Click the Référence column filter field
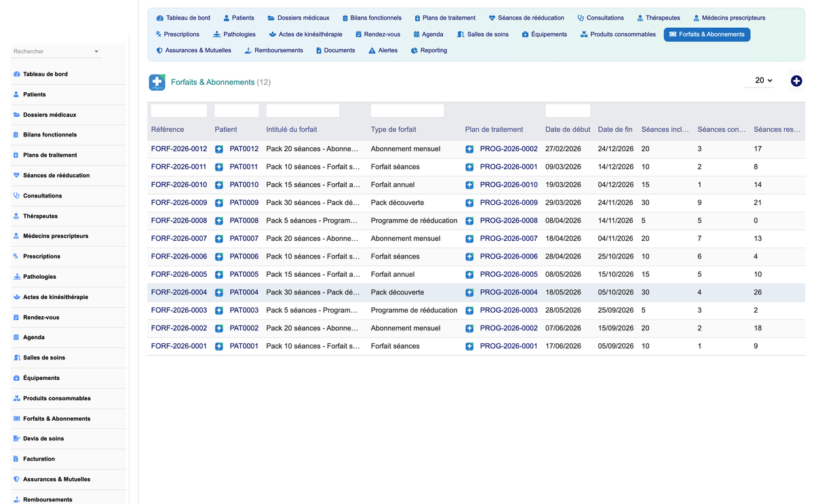The height and width of the screenshot is (504, 814). pyautogui.click(x=179, y=111)
